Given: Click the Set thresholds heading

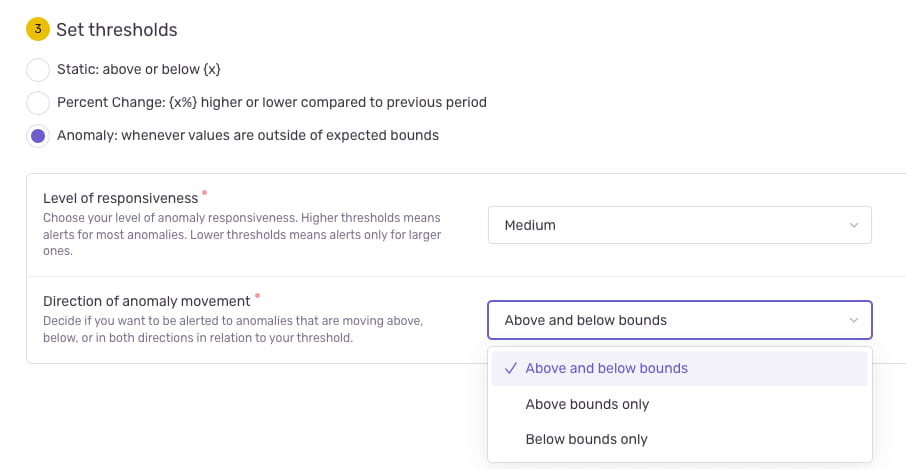Looking at the screenshot, I should [117, 30].
